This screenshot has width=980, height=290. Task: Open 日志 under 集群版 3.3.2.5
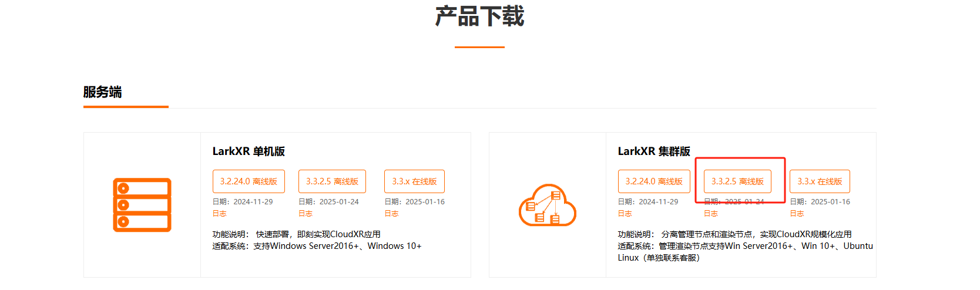(x=711, y=214)
